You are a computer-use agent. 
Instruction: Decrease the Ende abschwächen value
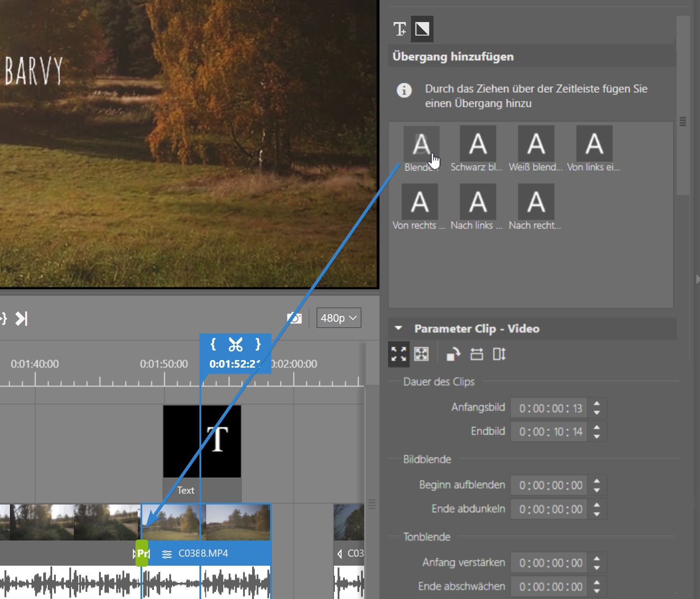[x=597, y=591]
